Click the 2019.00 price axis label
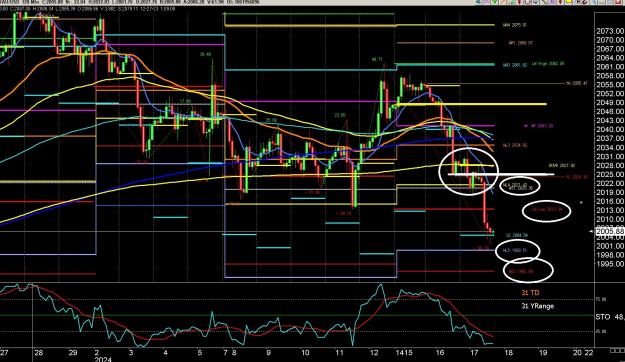625x362 pixels. coord(610,192)
